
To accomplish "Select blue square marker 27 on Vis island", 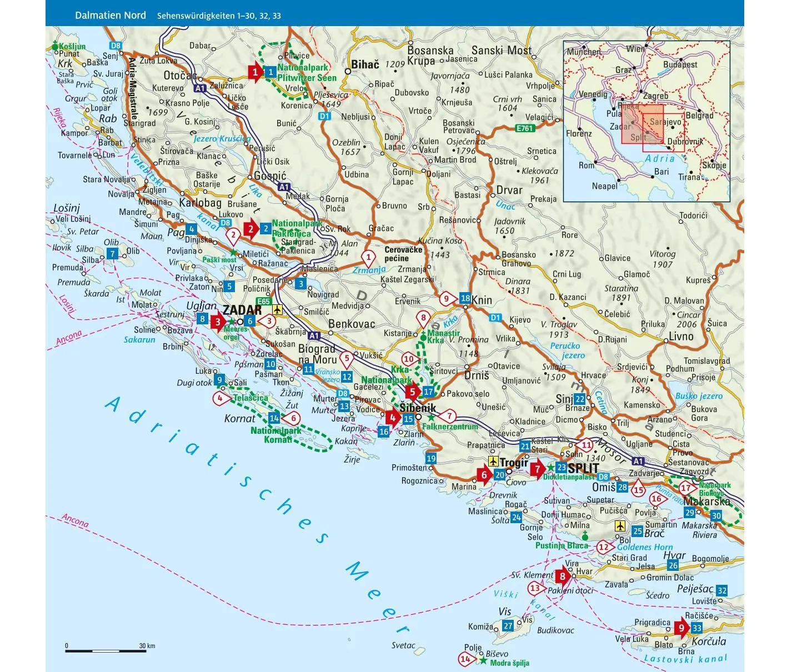I will click(x=508, y=626).
